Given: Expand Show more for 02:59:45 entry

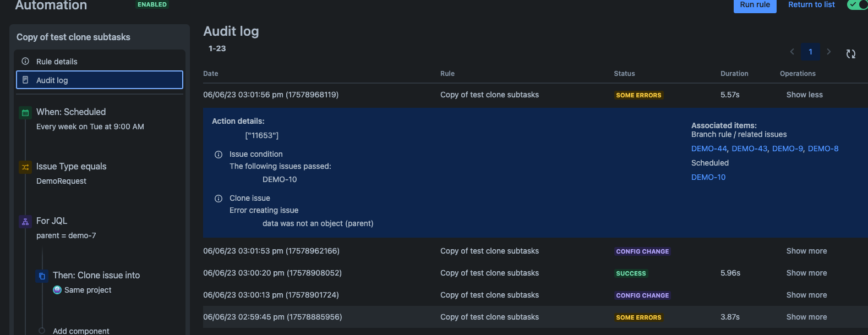Looking at the screenshot, I should [x=806, y=317].
